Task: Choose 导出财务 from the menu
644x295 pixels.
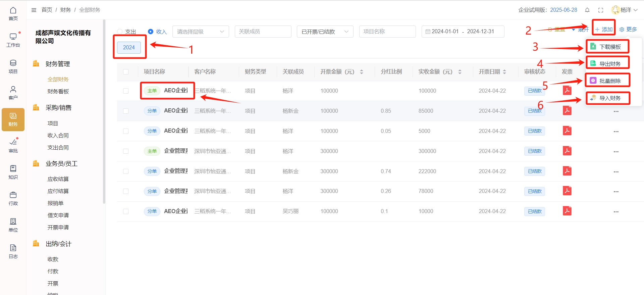Action: [x=607, y=64]
